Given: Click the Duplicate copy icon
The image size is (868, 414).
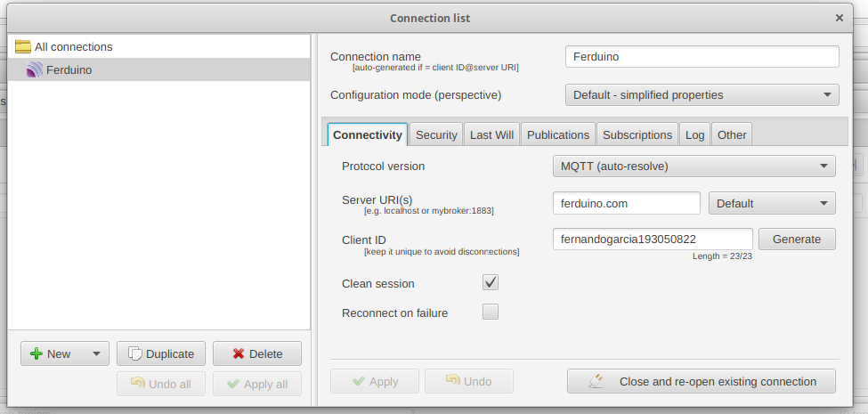Looking at the screenshot, I should pos(135,353).
